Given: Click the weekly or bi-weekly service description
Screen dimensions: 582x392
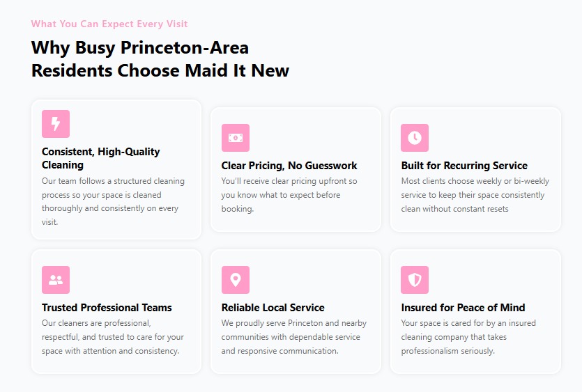Looking at the screenshot, I should click(x=475, y=195).
